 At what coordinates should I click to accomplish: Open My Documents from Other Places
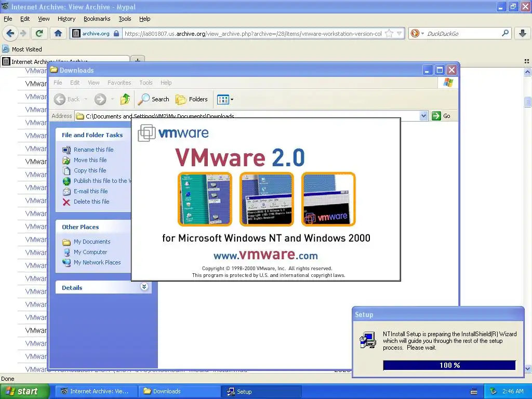[x=92, y=242]
